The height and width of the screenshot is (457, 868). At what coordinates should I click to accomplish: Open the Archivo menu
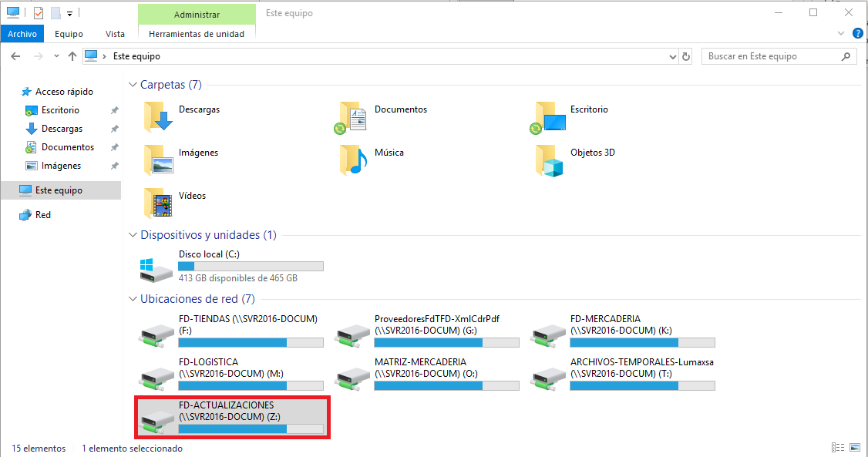pyautogui.click(x=22, y=34)
